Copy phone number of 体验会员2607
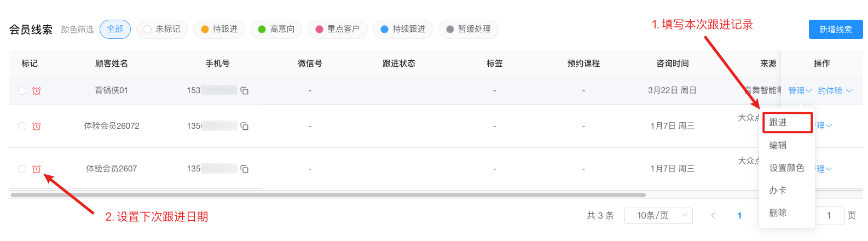The width and height of the screenshot is (868, 241). click(x=245, y=169)
